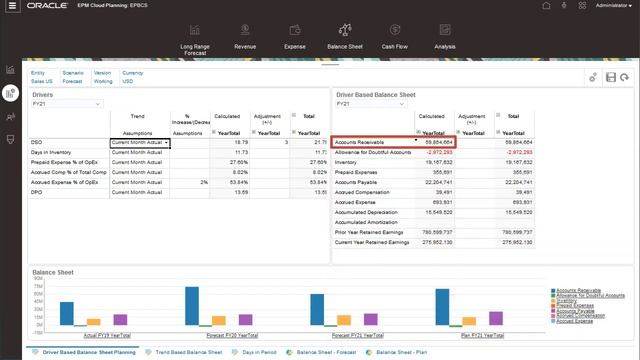Viewport: 640px width, 360px height.
Task: Go to the Home page icon
Action: [546, 6]
